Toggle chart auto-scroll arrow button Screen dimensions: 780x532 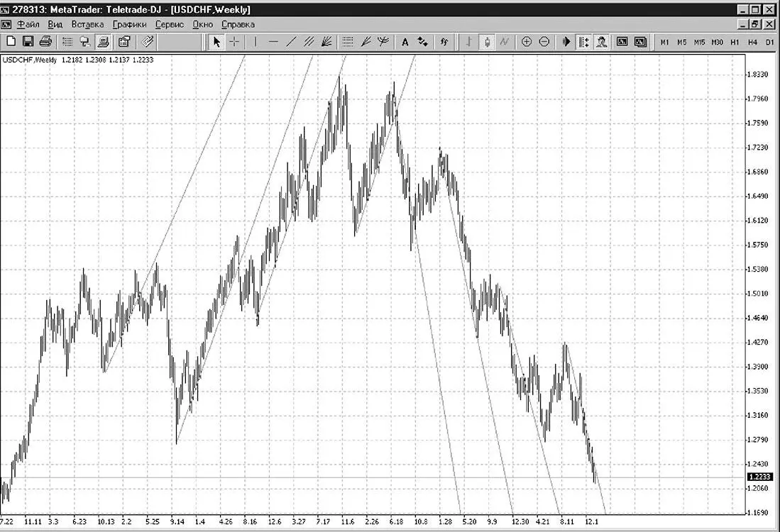pyautogui.click(x=566, y=43)
